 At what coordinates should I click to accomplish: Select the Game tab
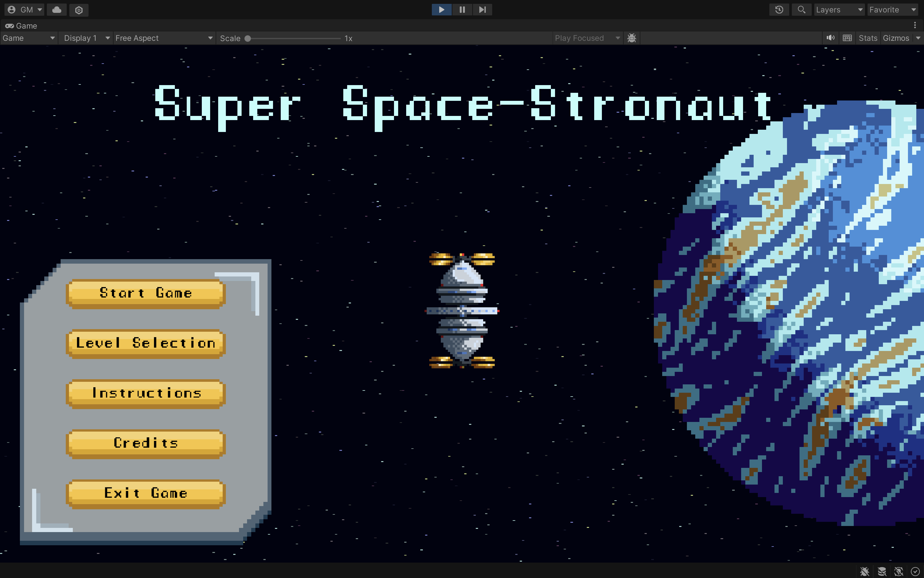pos(21,26)
